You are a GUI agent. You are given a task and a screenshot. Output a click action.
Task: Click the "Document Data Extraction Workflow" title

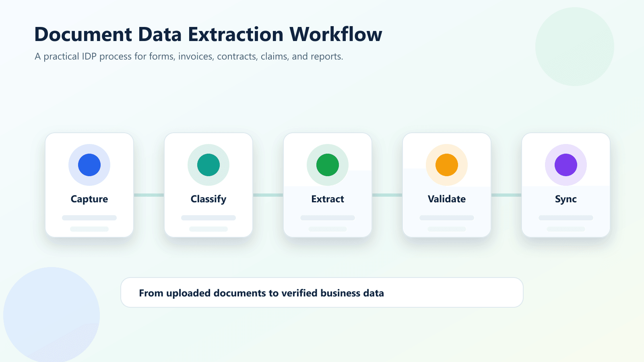(208, 34)
